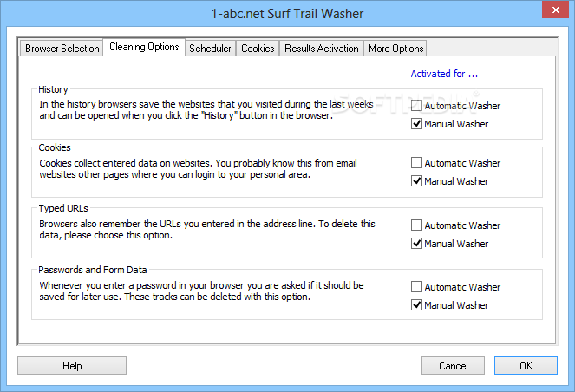Click the Passwords and Form Data label

(93, 270)
